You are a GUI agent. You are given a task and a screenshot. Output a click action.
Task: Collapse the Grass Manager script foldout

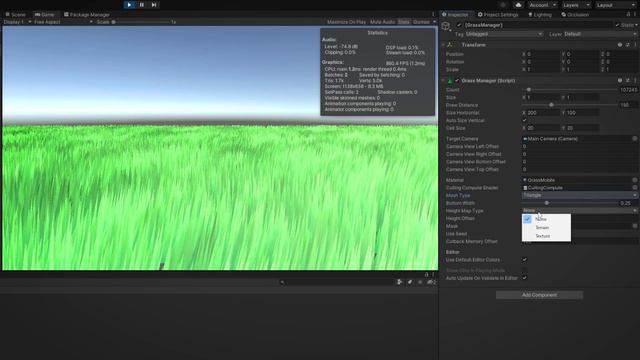coord(443,81)
